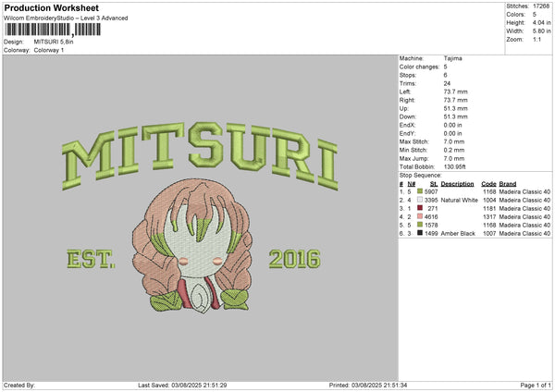Click the Left value '73.7 mm'
Viewport: 555px width, 392px height.
pyautogui.click(x=455, y=92)
